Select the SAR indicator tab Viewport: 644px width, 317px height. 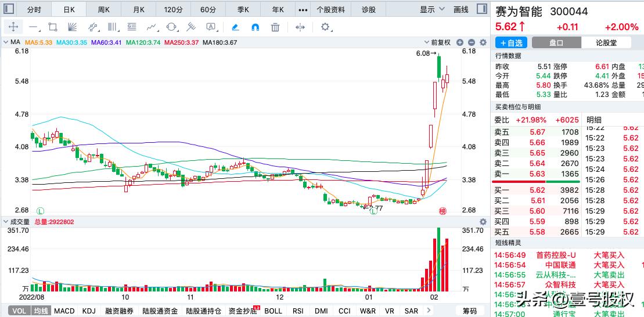click(x=411, y=311)
